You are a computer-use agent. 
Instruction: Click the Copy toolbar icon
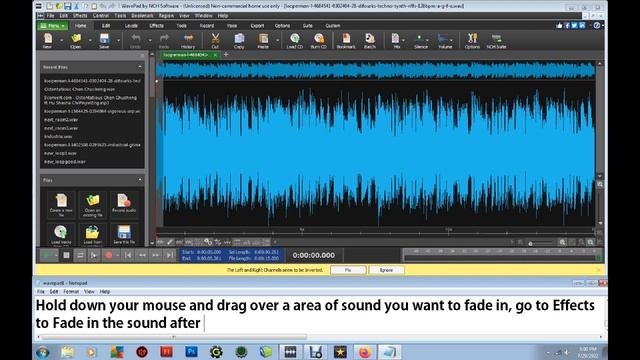(239, 41)
